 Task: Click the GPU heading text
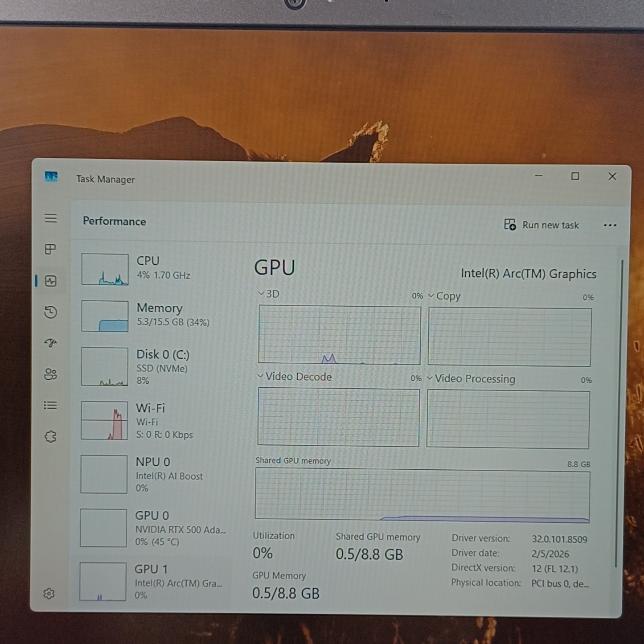[275, 268]
